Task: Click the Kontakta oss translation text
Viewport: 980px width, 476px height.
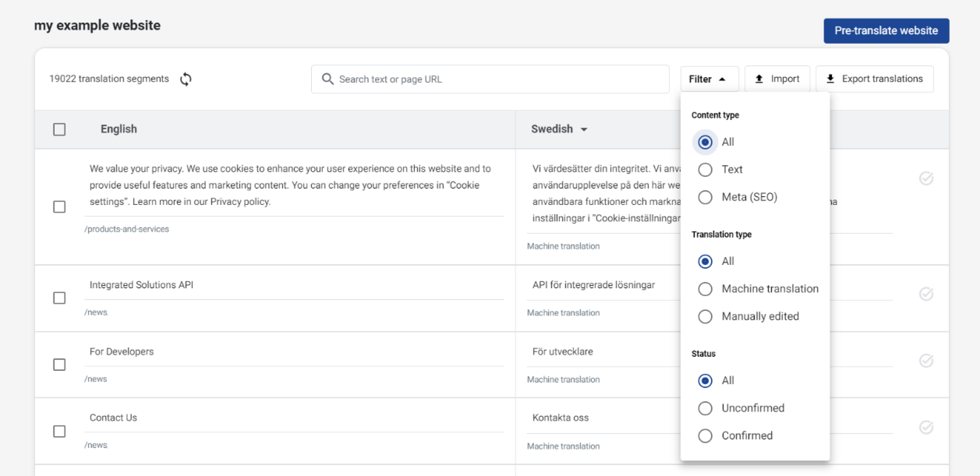Action: pos(561,418)
